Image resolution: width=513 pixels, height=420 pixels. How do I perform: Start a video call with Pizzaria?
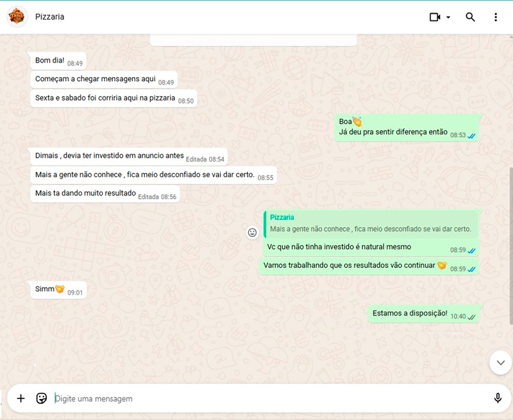coord(435,17)
